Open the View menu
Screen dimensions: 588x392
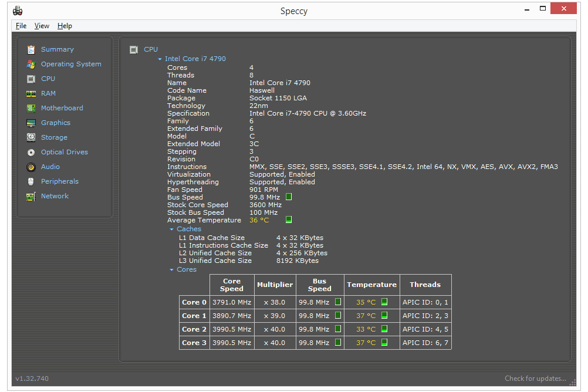point(42,26)
